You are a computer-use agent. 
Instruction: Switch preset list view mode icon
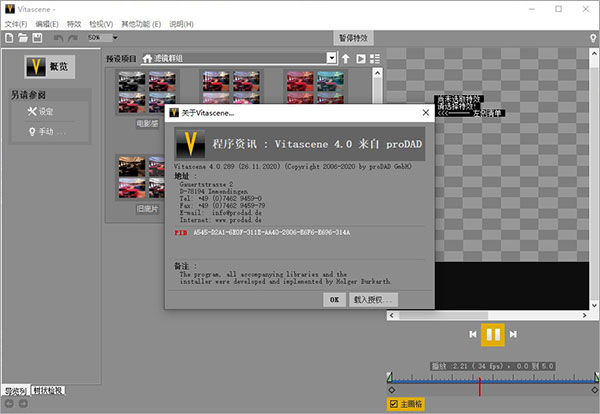click(375, 59)
